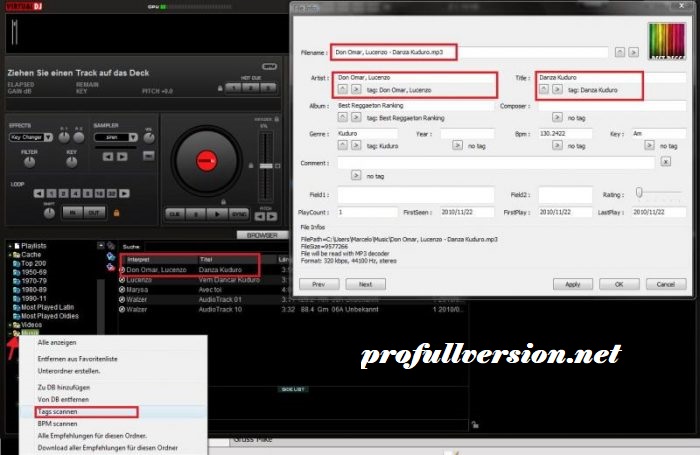The image size is (700, 455).
Task: Adjust the Rating slider handle
Action: pyautogui.click(x=639, y=192)
